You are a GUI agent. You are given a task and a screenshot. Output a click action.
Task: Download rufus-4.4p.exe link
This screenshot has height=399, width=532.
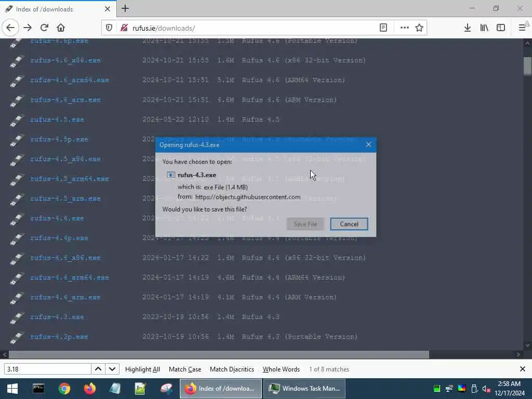(x=59, y=238)
